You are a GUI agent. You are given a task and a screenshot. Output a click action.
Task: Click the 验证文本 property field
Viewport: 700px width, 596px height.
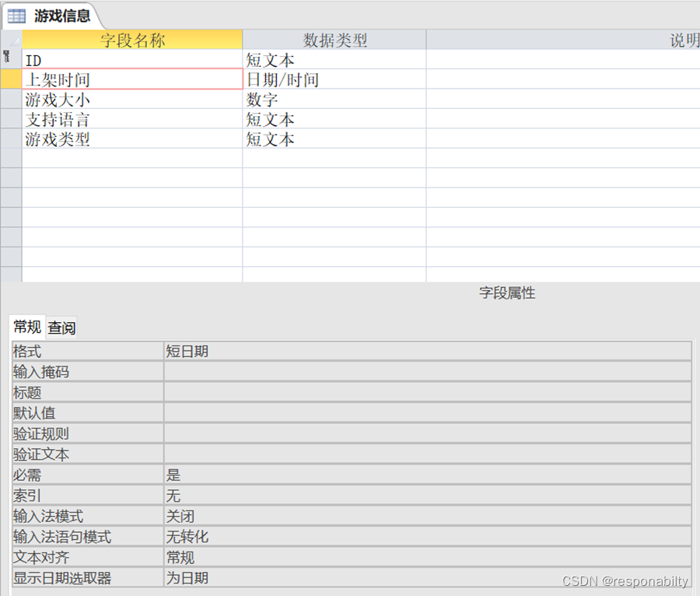tap(428, 454)
